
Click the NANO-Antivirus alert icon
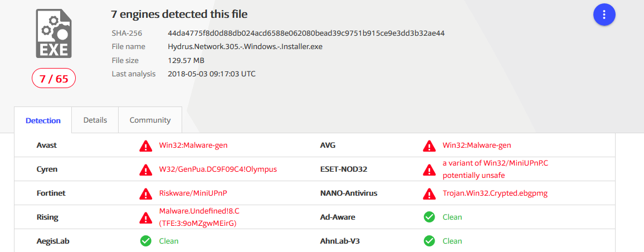click(x=429, y=193)
